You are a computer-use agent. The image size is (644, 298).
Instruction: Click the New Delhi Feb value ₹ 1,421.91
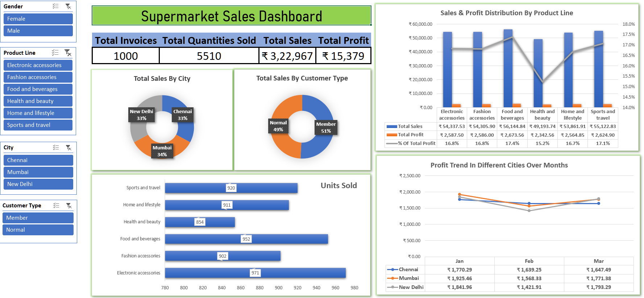tap(529, 287)
